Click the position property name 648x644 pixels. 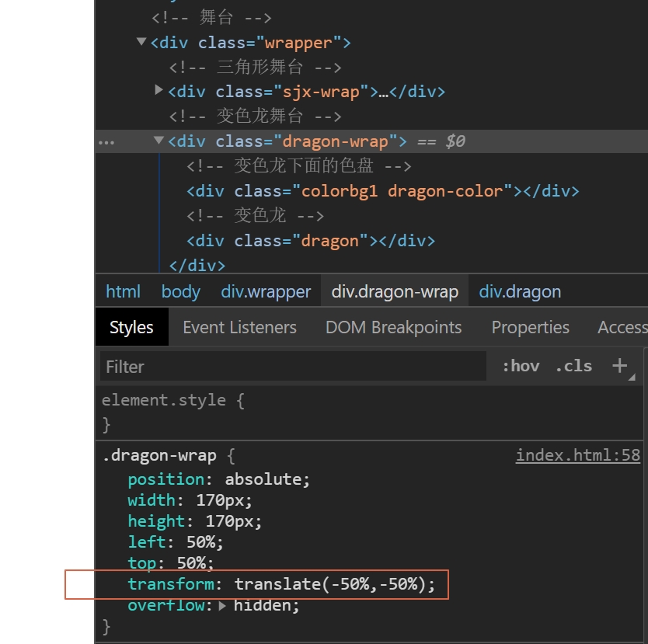[x=166, y=479]
